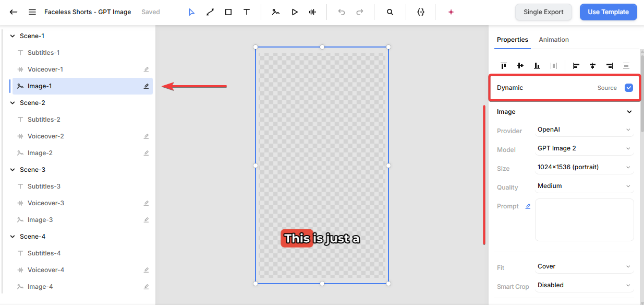Collapse the Scene-3 group
644x305 pixels.
coord(13,170)
